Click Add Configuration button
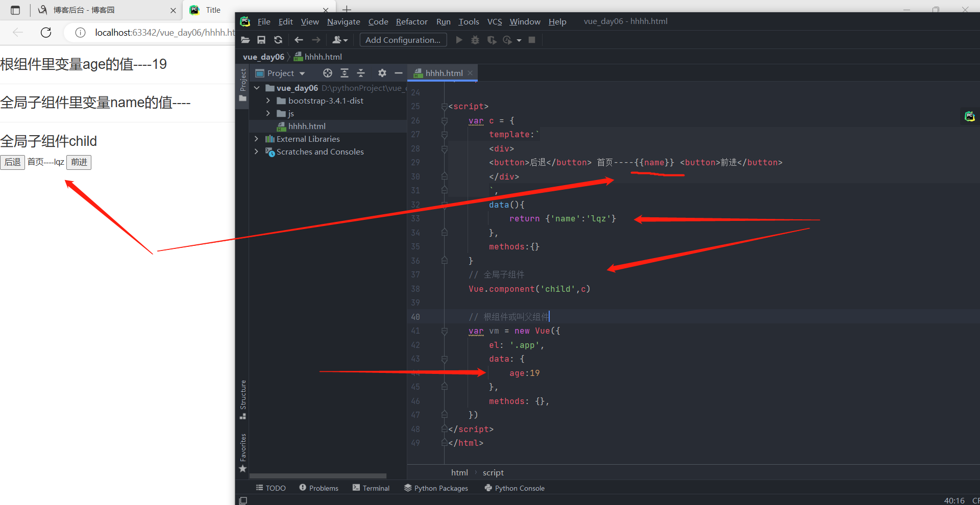Screen dimensions: 980x505 pos(403,40)
